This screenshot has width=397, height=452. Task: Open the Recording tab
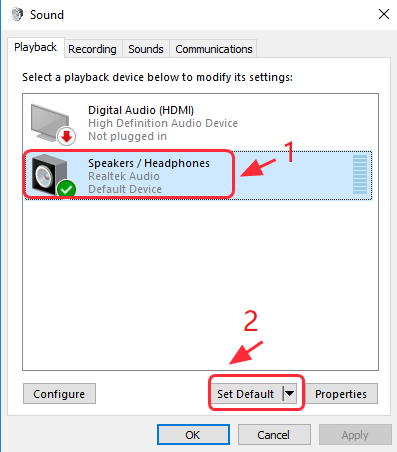93,49
